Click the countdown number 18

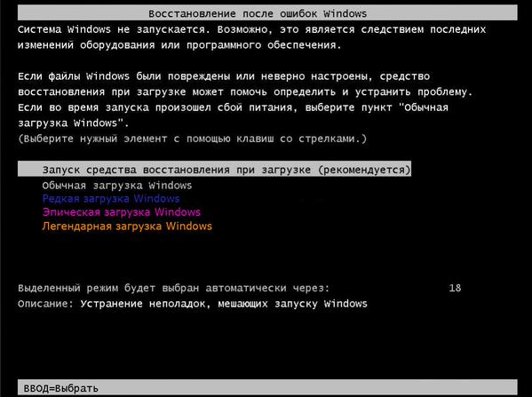pos(455,288)
